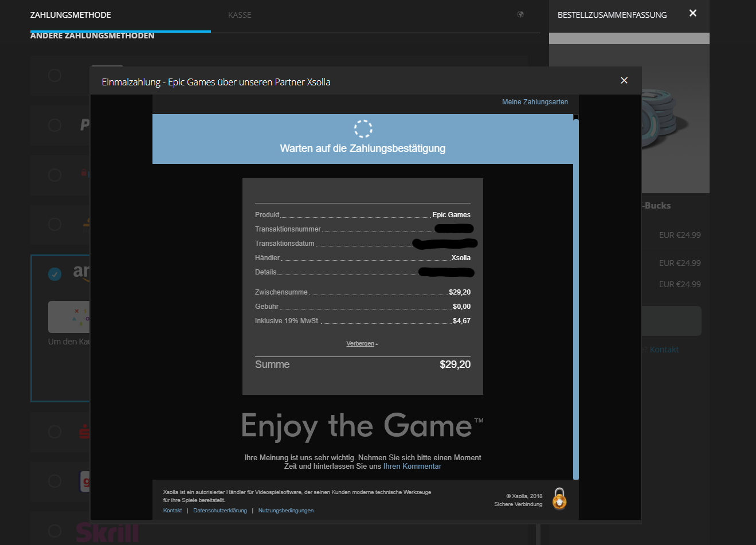This screenshot has width=756, height=545.
Task: Click the Händler value Xsolla
Action: [461, 258]
